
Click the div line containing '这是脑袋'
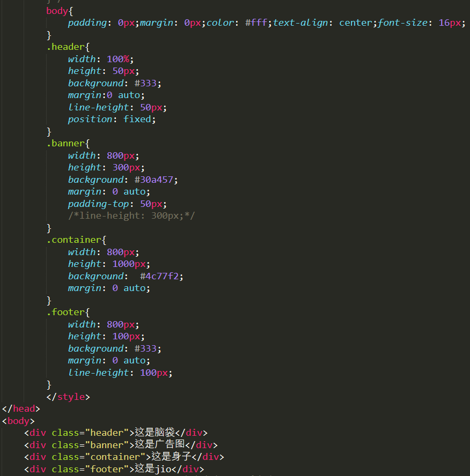click(x=116, y=433)
